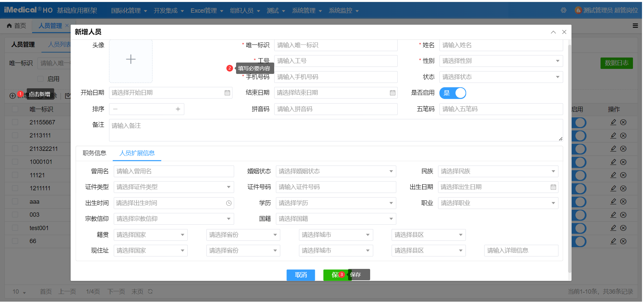This screenshot has height=303, width=644.
Task: Open 国际化管理 menu
Action: click(x=129, y=11)
